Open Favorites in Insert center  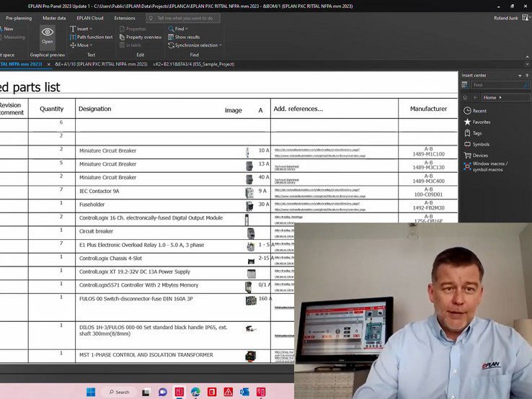pos(477,122)
